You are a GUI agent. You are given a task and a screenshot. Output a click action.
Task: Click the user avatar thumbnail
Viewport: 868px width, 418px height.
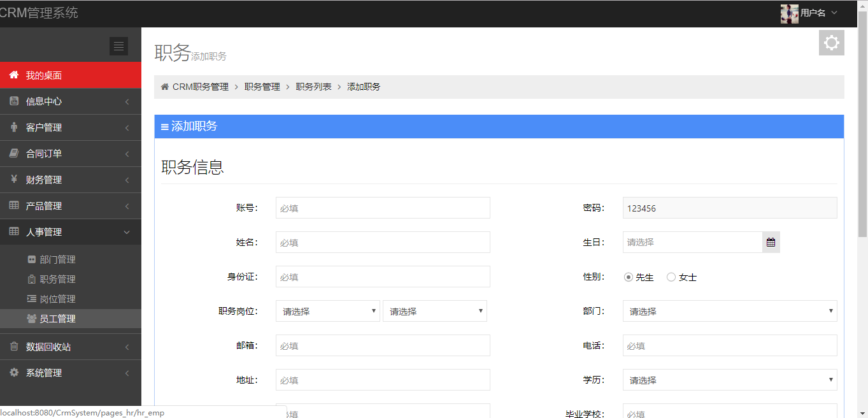790,13
